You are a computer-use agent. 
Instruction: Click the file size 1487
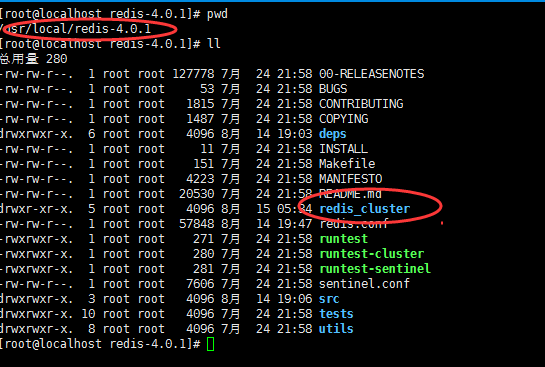tap(200, 119)
